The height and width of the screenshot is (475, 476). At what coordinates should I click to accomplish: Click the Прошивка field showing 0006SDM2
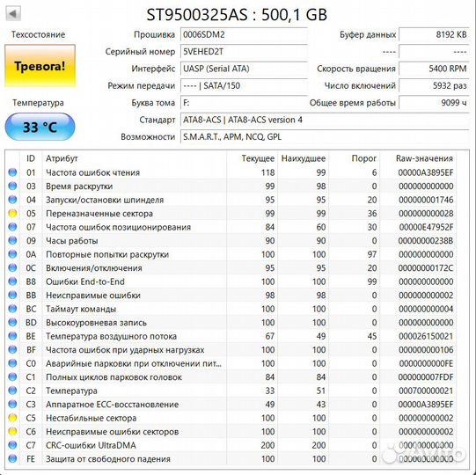coord(244,34)
